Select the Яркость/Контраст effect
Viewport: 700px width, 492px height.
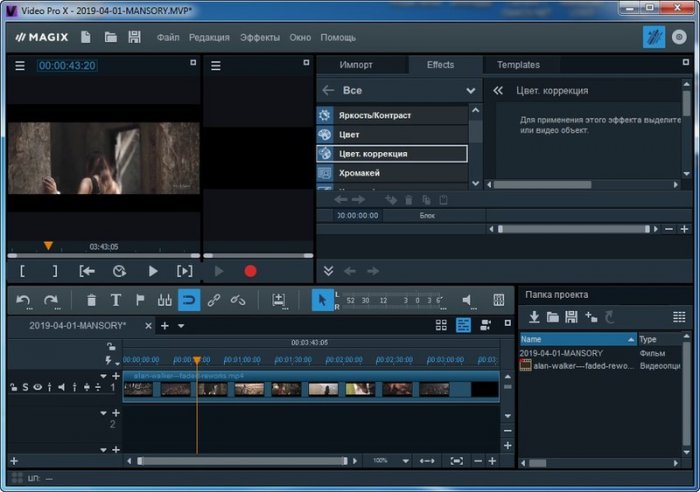point(375,115)
